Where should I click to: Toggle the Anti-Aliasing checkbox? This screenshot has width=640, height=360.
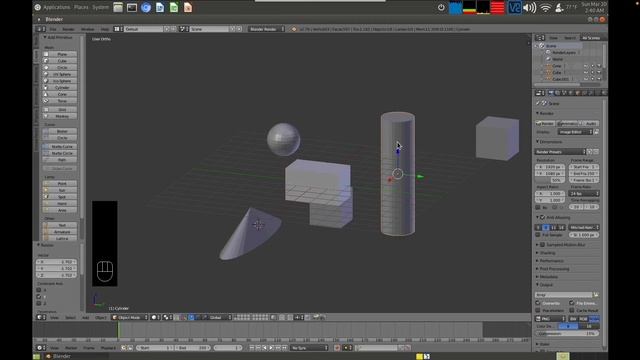click(542, 218)
